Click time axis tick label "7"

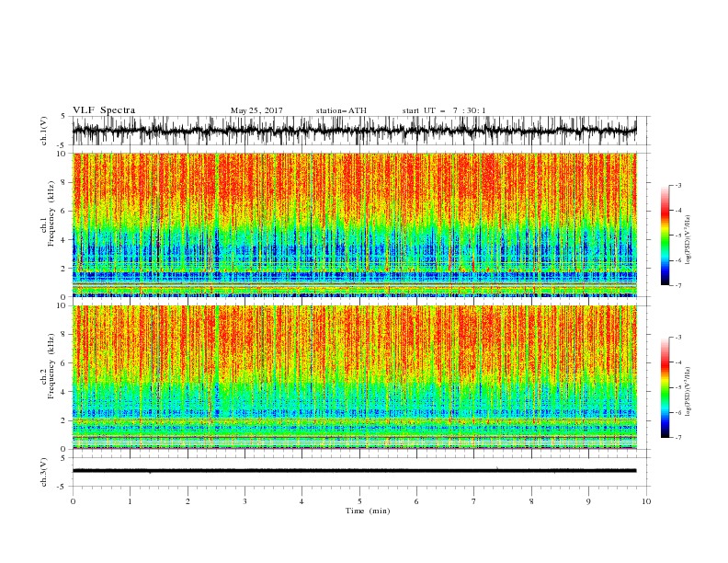tap(474, 501)
